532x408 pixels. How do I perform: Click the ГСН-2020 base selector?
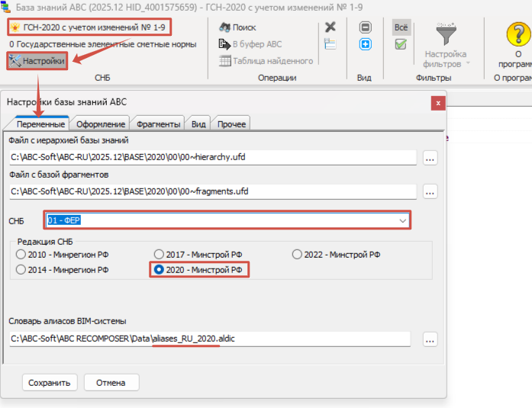pos(89,27)
